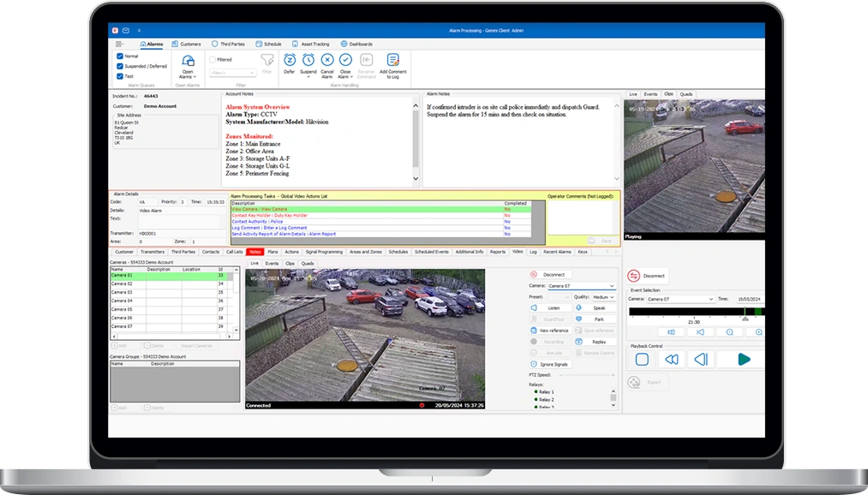Click the event timeline bar
Image resolution: width=868 pixels, height=495 pixels.
pos(697,312)
